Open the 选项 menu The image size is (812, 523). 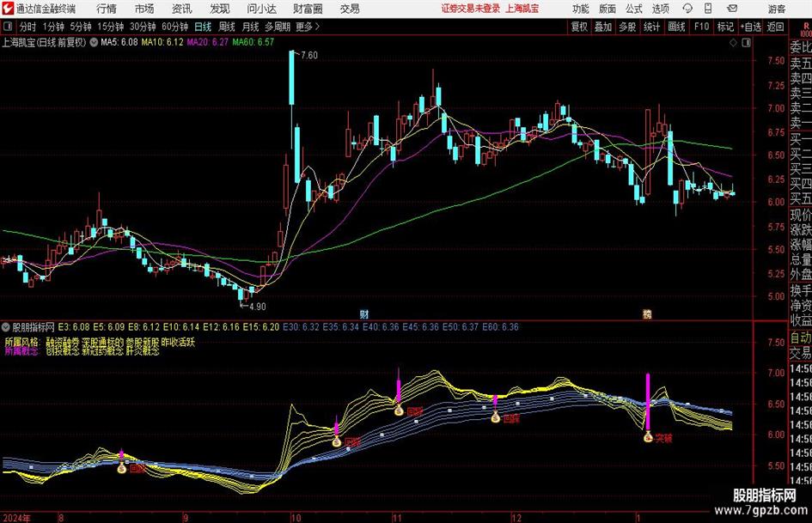point(660,9)
